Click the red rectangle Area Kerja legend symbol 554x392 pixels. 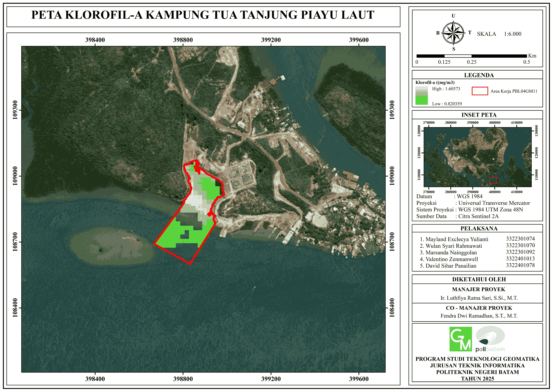click(480, 91)
